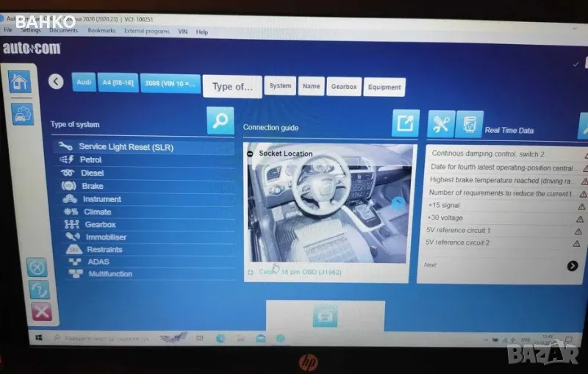Open connection guide in external view icon
The image size is (588, 374).
click(406, 123)
